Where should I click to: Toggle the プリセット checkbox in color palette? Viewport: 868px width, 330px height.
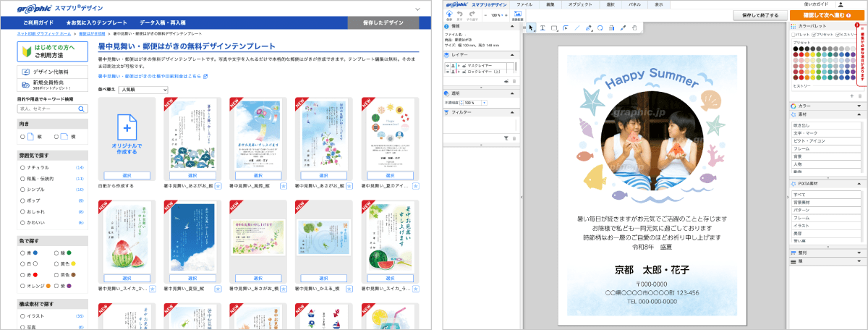click(814, 35)
